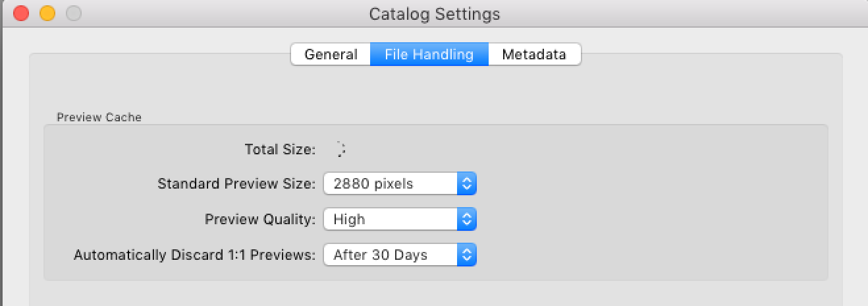This screenshot has width=868, height=306.
Task: Open the Metadata tab
Action: click(x=534, y=55)
